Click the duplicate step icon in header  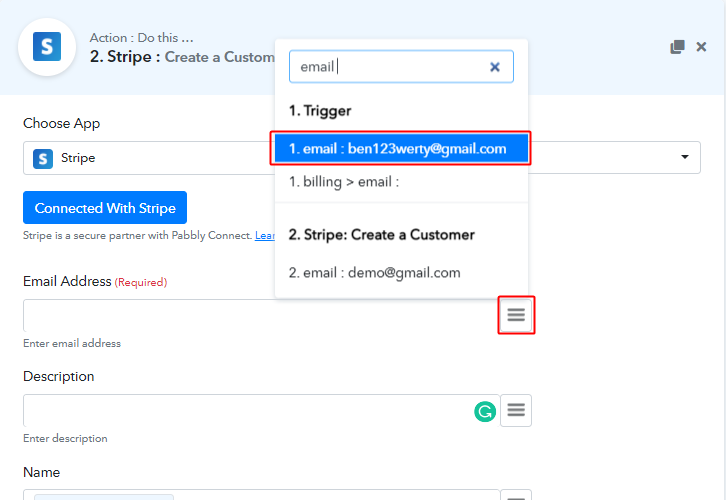tap(677, 47)
